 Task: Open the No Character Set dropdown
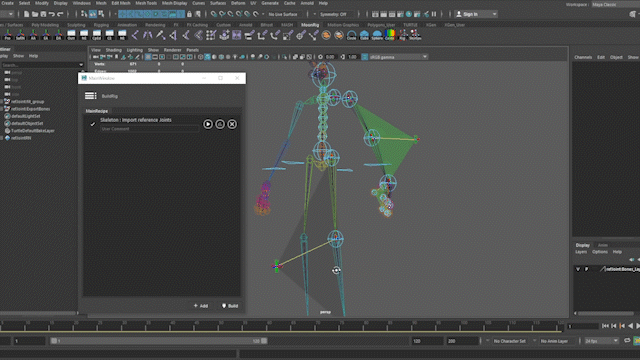point(509,341)
